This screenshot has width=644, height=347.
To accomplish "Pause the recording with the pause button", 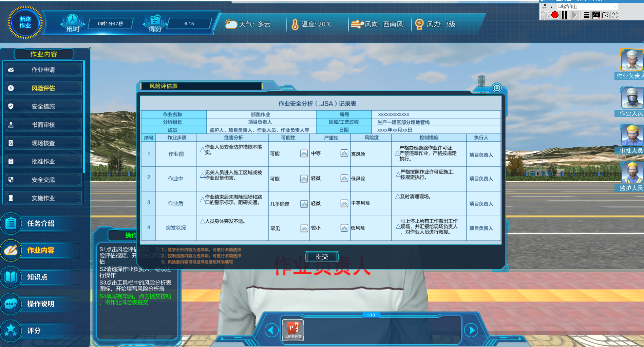I will 565,15.
